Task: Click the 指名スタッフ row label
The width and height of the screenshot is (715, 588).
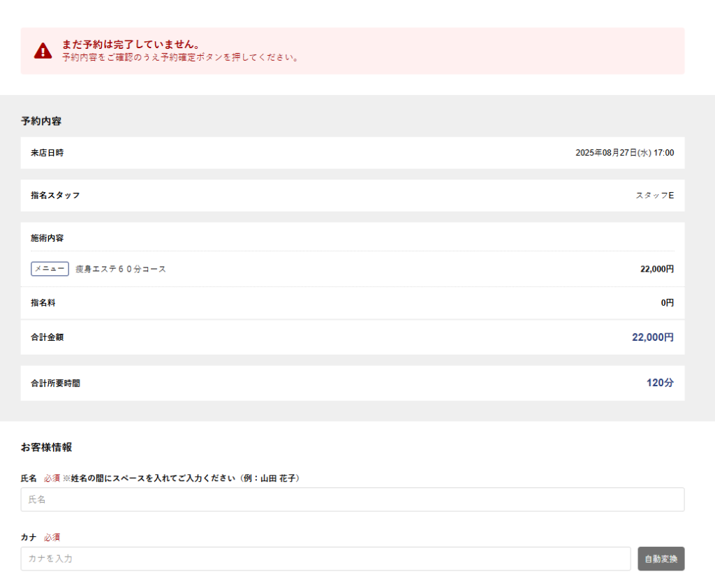Action: pyautogui.click(x=55, y=196)
